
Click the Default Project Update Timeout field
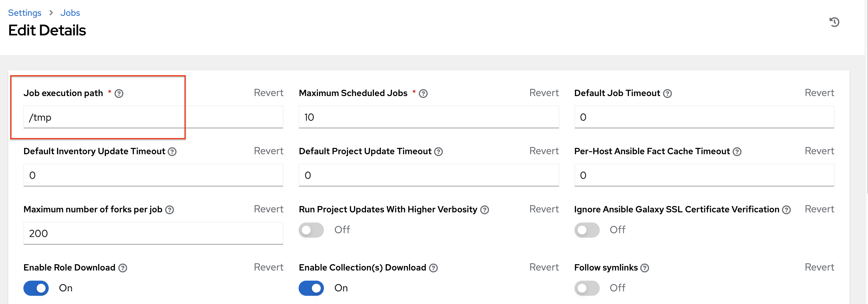click(429, 175)
